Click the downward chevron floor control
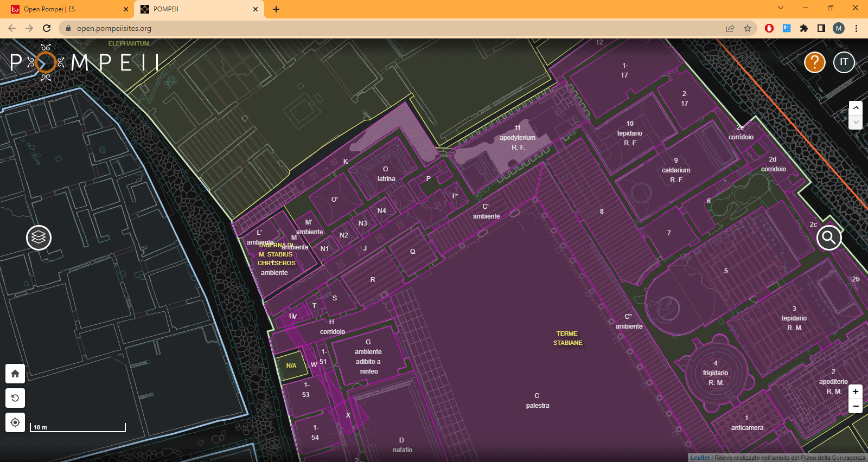 [855, 122]
